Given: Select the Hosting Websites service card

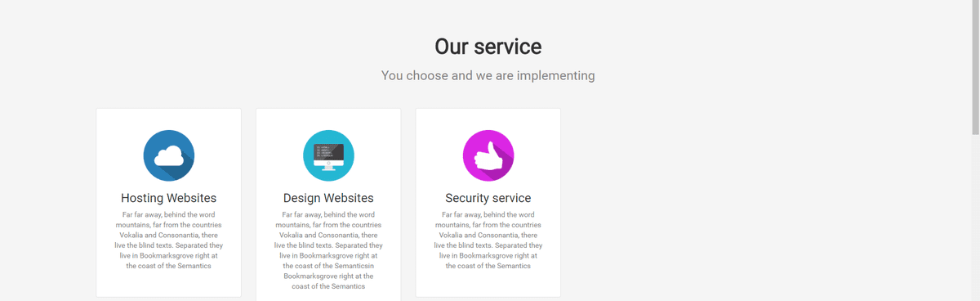Looking at the screenshot, I should click(169, 203).
